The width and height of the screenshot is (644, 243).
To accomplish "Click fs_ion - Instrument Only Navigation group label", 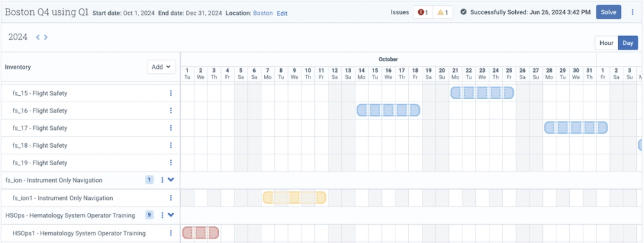I will [53, 180].
